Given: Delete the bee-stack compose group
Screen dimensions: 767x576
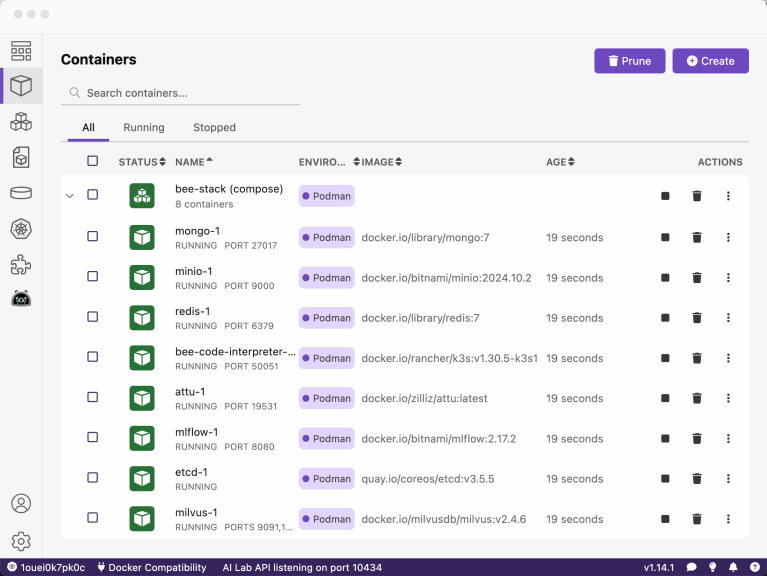Looking at the screenshot, I should [x=697, y=196].
